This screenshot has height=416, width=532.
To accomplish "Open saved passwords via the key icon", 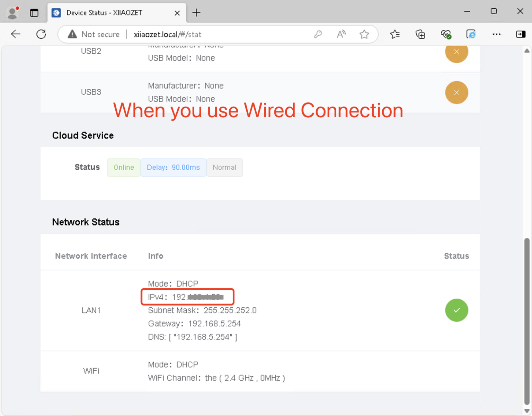I will tap(318, 34).
